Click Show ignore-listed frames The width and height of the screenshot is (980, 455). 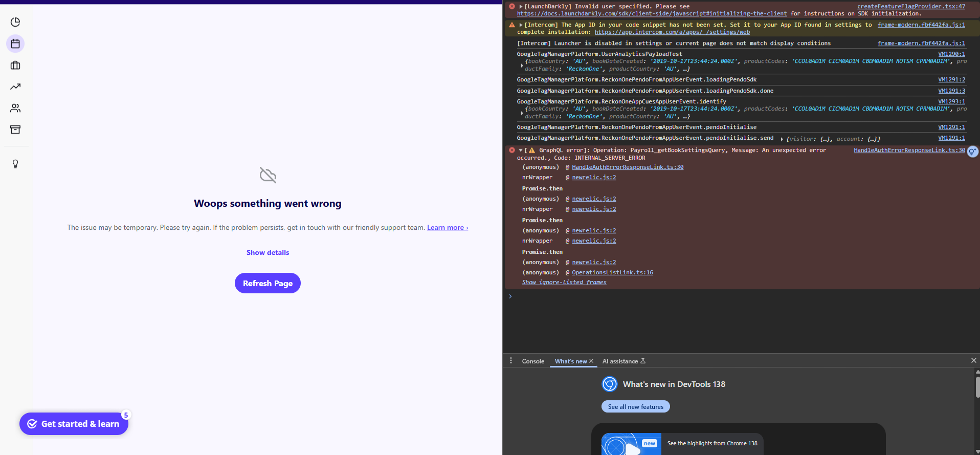[564, 283]
